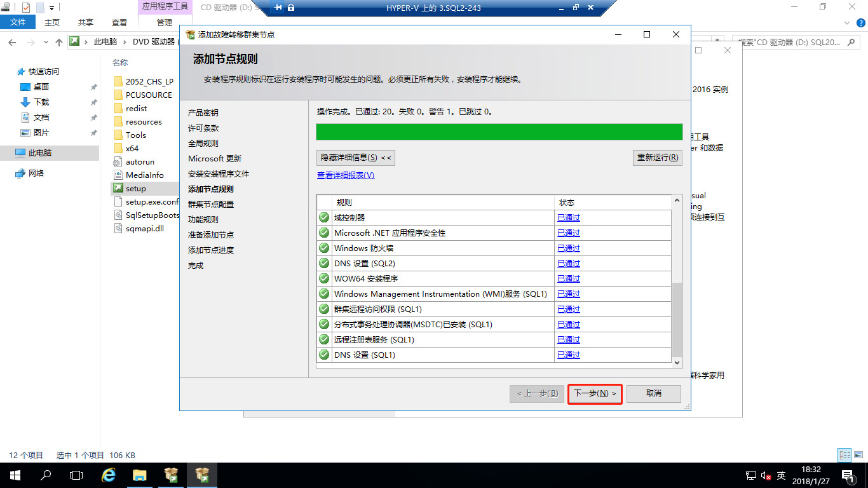Open taskbar search magnifier
Screen dimensions: 868x488
tap(46, 475)
